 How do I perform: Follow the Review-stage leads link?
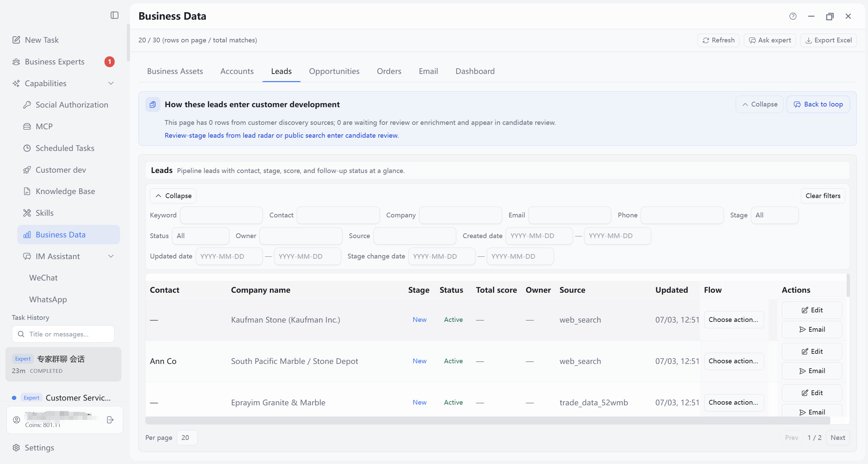coord(282,135)
